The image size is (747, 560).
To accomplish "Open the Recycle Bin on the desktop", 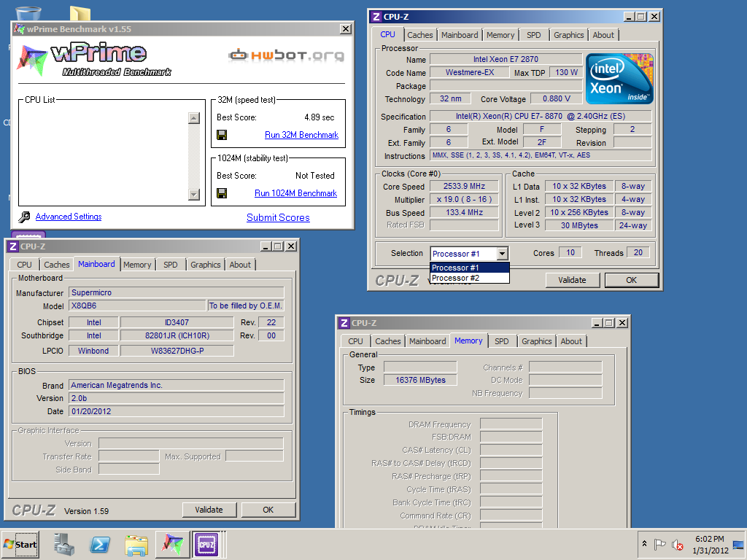I will (x=28, y=13).
